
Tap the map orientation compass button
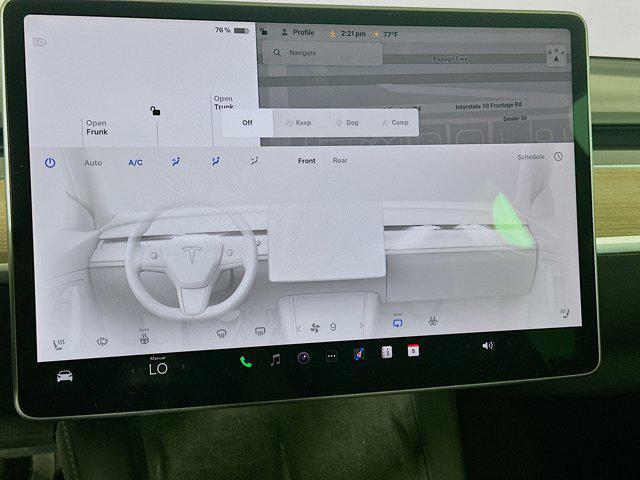[x=556, y=56]
